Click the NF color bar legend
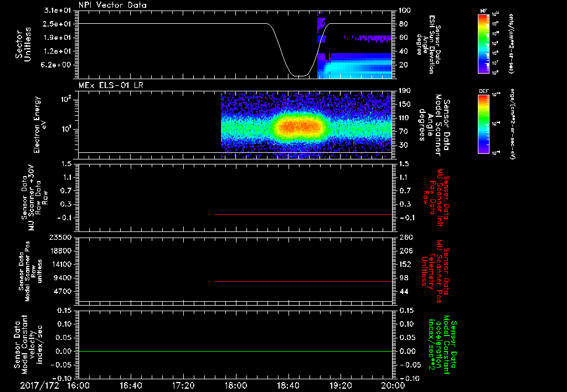This screenshot has width=567, height=392. pyautogui.click(x=483, y=44)
